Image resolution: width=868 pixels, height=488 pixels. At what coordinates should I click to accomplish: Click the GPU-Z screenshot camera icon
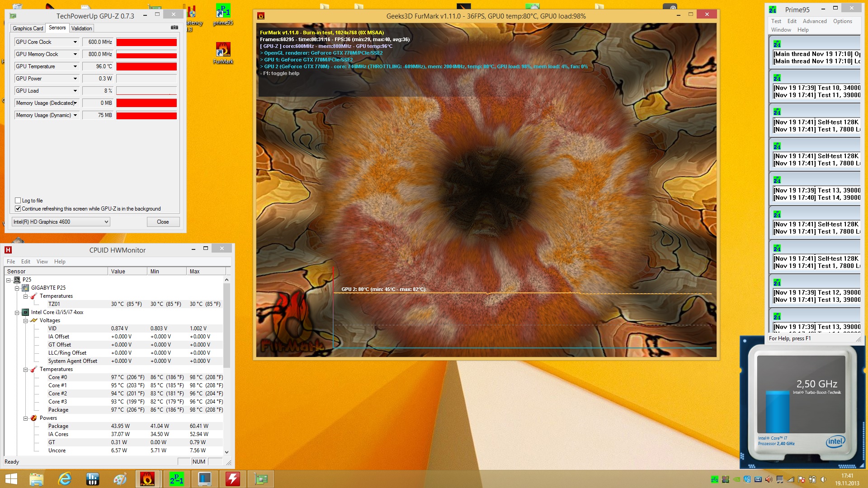(174, 28)
